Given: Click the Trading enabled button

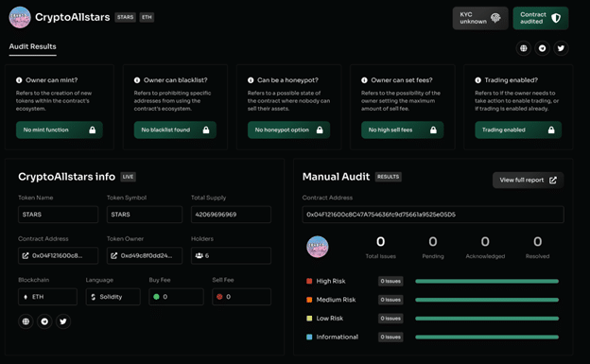Looking at the screenshot, I should pos(518,130).
